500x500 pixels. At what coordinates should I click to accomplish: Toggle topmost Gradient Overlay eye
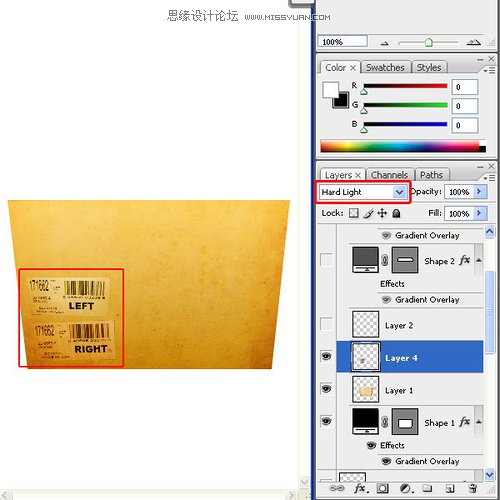coord(386,235)
